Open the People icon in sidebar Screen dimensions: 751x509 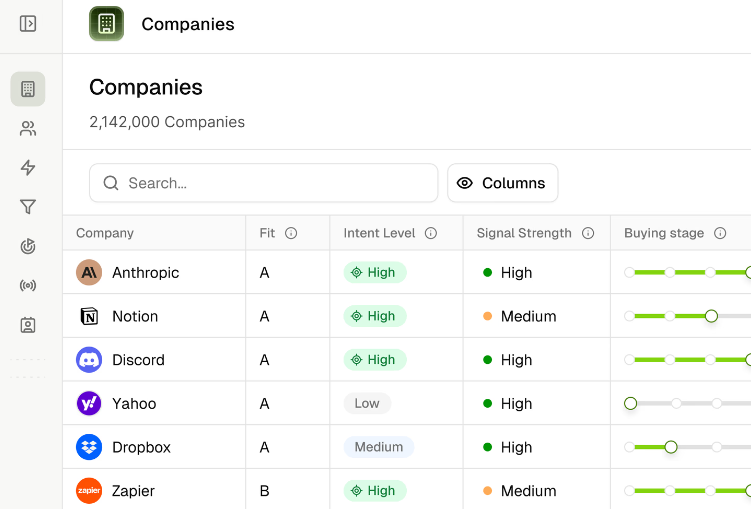(28, 128)
